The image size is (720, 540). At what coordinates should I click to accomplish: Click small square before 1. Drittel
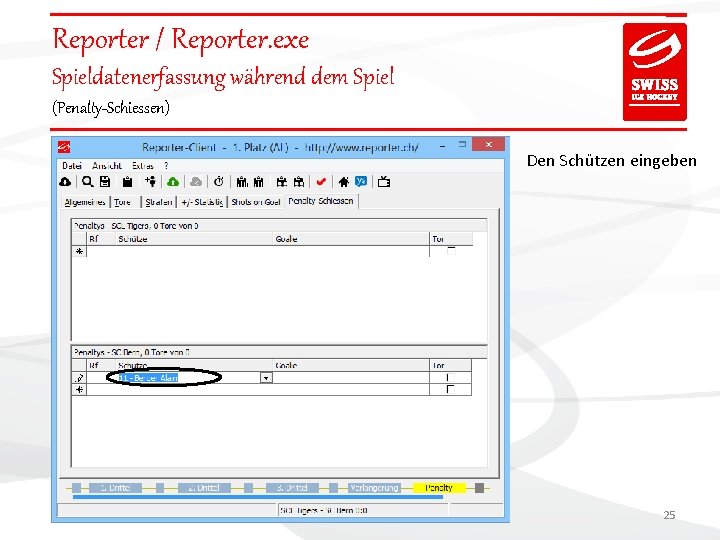tap(76, 488)
